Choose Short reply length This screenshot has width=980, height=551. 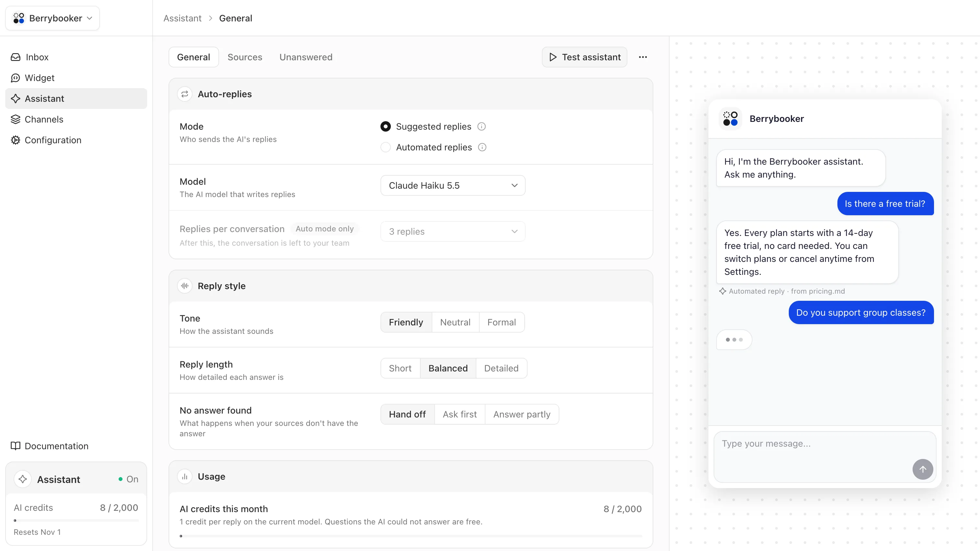[x=400, y=368]
